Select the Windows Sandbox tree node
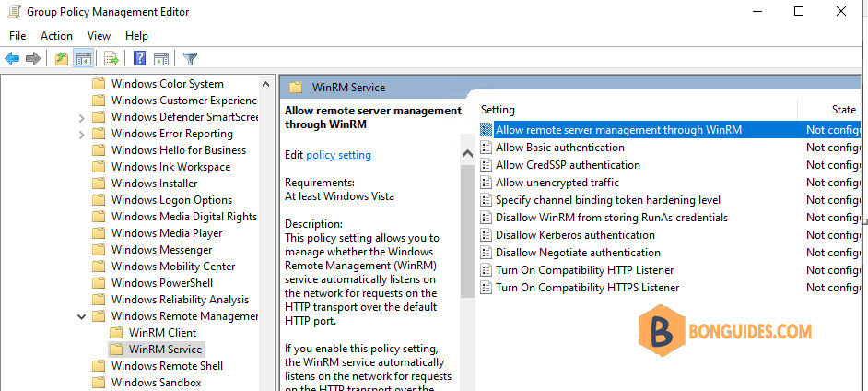The width and height of the screenshot is (868, 391). (x=157, y=383)
